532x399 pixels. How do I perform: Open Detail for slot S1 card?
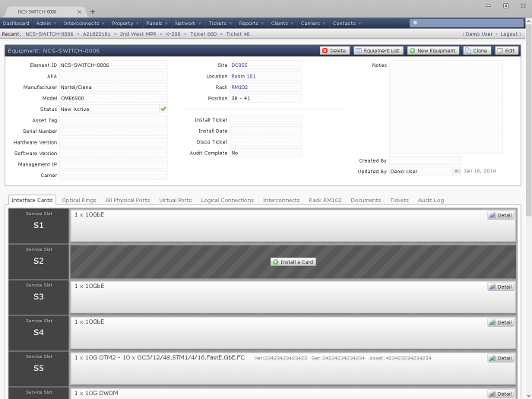(x=501, y=216)
